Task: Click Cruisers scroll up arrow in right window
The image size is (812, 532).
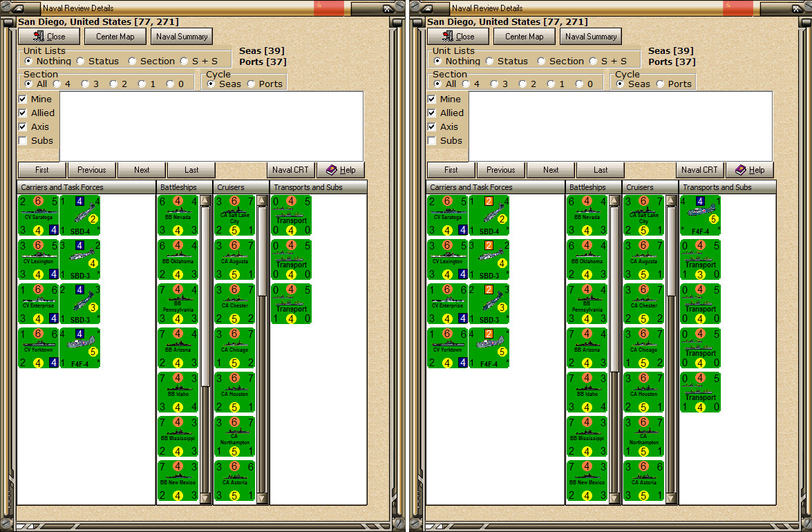Action: (x=671, y=200)
